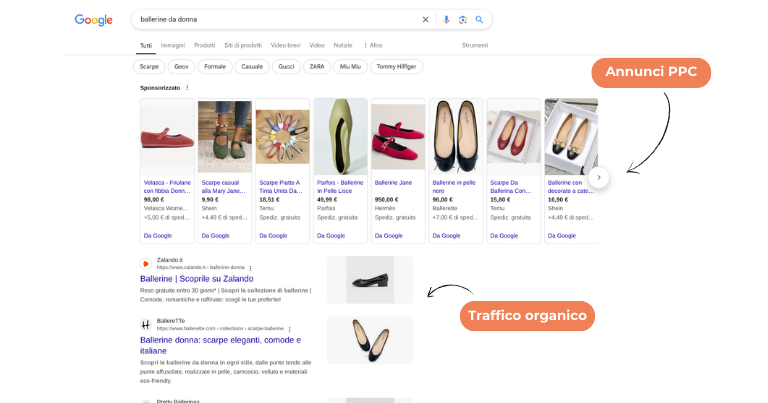This screenshot has width=768, height=403.
Task: Click the ballerette.com collections URL text
Action: [220, 328]
